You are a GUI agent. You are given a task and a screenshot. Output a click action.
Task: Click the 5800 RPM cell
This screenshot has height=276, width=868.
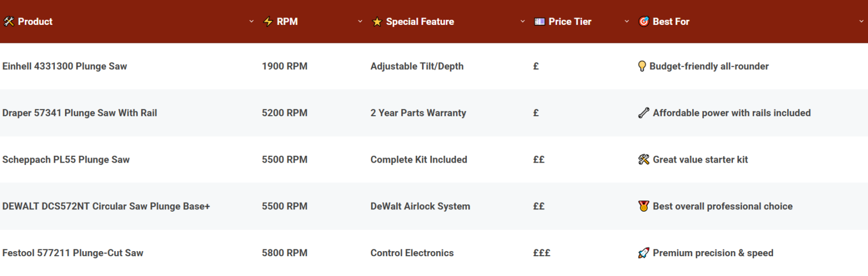285,253
